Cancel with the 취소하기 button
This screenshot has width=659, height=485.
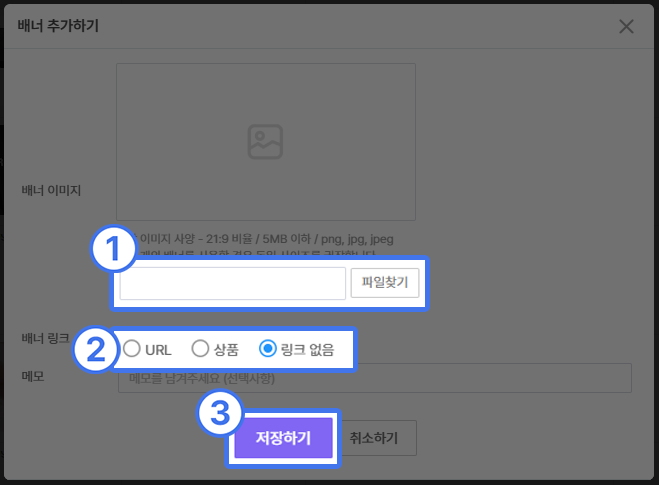[374, 438]
